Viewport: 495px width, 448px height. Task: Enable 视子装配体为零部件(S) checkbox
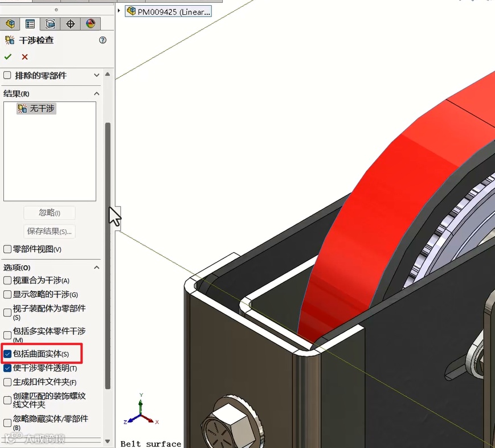pyautogui.click(x=7, y=313)
